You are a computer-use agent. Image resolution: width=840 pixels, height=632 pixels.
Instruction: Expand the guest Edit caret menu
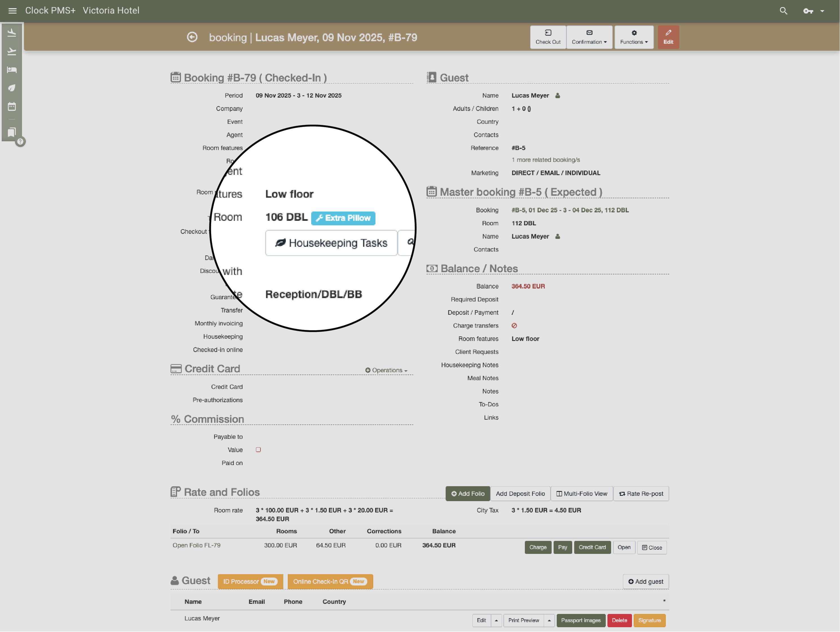(x=496, y=620)
